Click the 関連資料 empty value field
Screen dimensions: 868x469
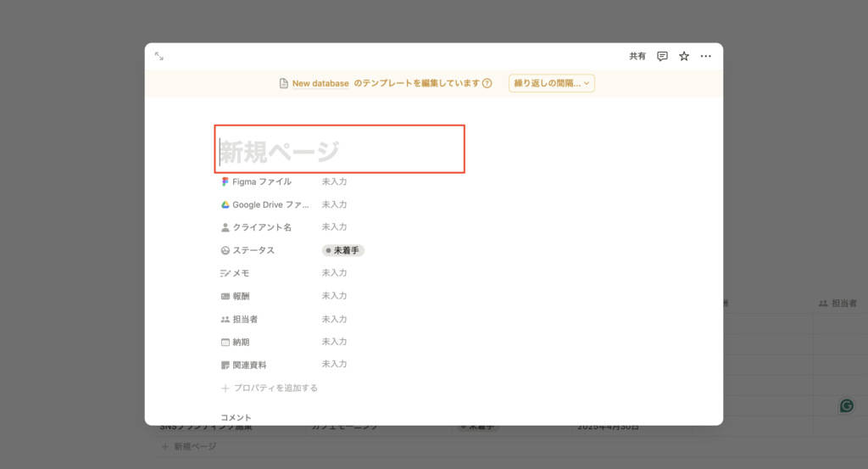[x=335, y=364]
